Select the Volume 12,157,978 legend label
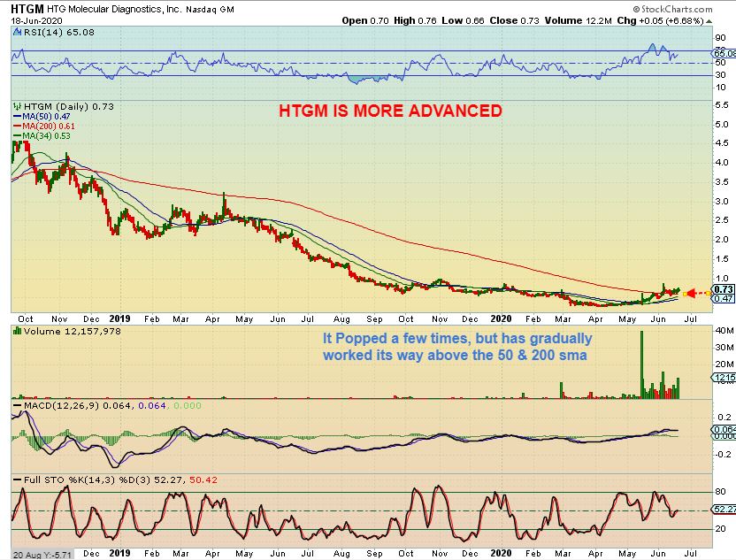 73,332
